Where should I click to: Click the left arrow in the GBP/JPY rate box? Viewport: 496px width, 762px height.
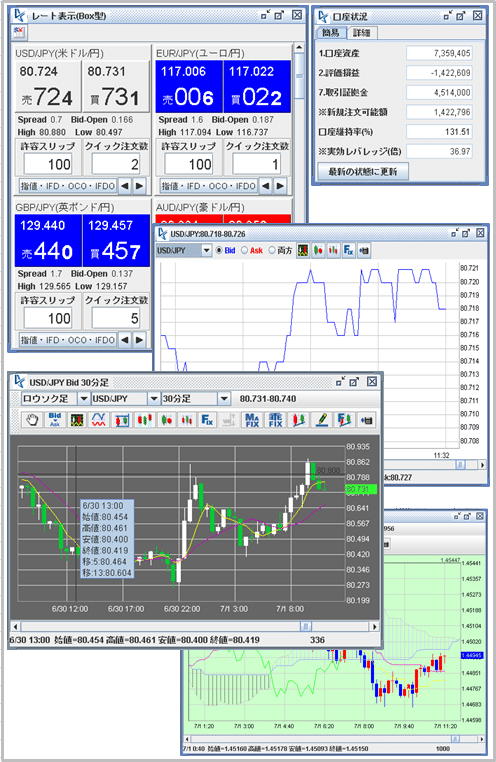[x=125, y=340]
